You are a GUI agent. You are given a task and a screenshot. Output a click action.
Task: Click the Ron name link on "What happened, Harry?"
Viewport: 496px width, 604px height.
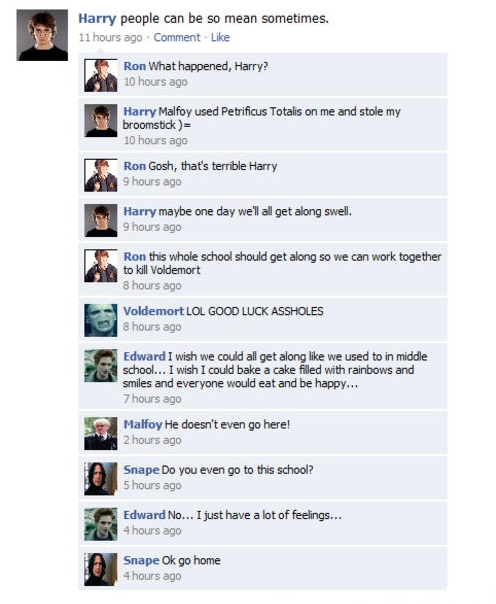click(134, 66)
